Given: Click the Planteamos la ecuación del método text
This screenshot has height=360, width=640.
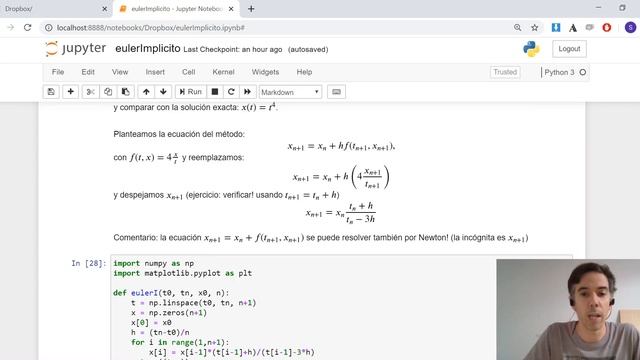Looking at the screenshot, I should [179, 134].
